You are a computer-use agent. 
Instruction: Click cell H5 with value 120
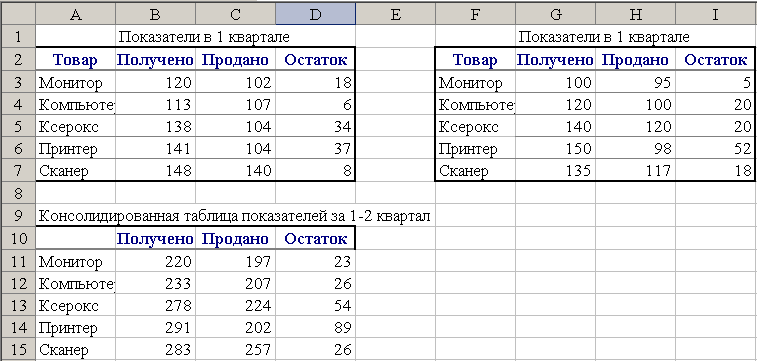click(635, 126)
